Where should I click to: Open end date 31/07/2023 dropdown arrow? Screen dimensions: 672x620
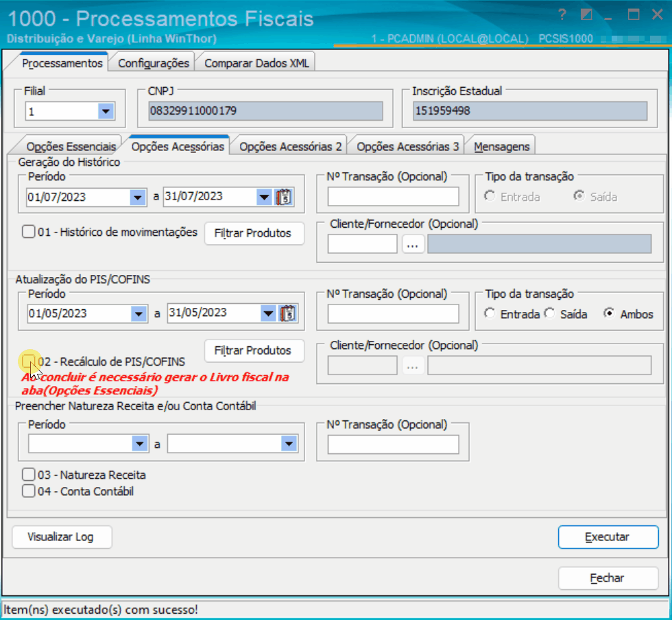pos(265,198)
